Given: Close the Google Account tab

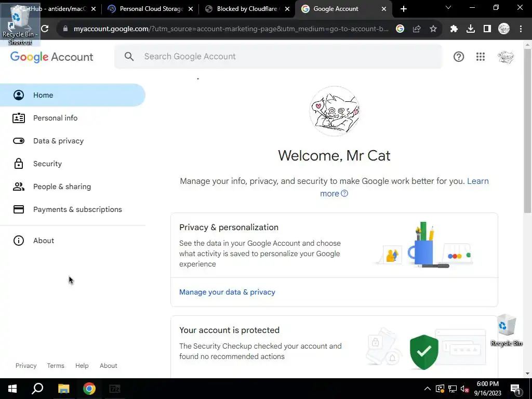Looking at the screenshot, I should (384, 9).
